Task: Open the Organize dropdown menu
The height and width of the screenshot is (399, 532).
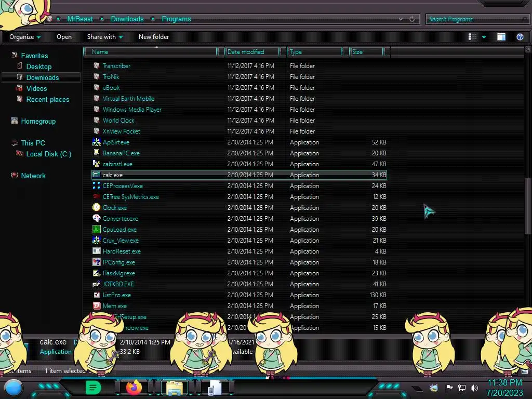Action: tap(25, 37)
